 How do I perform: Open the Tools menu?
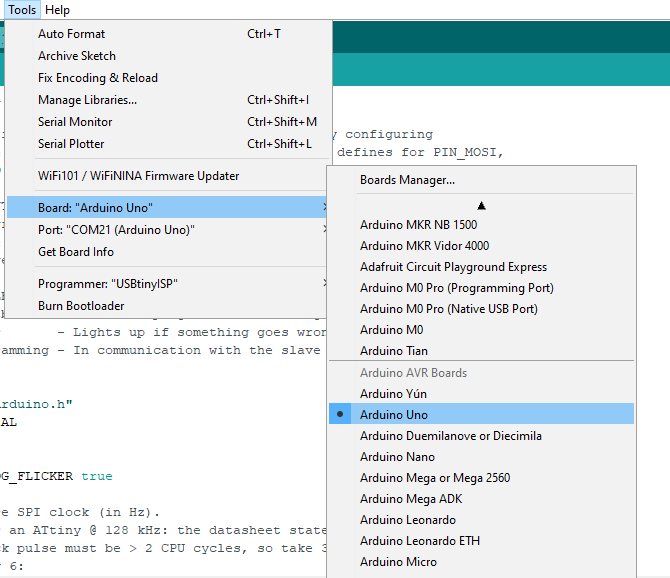click(x=22, y=10)
